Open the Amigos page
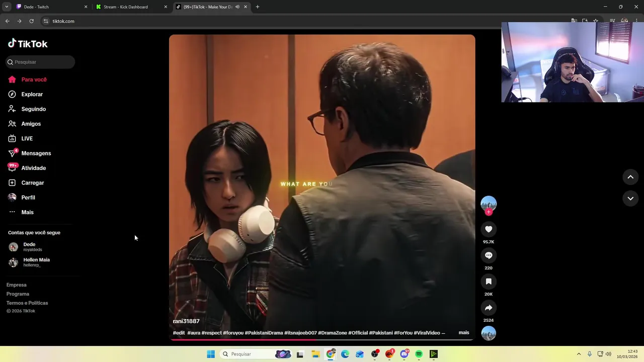This screenshot has width=644, height=362. (x=25, y=124)
